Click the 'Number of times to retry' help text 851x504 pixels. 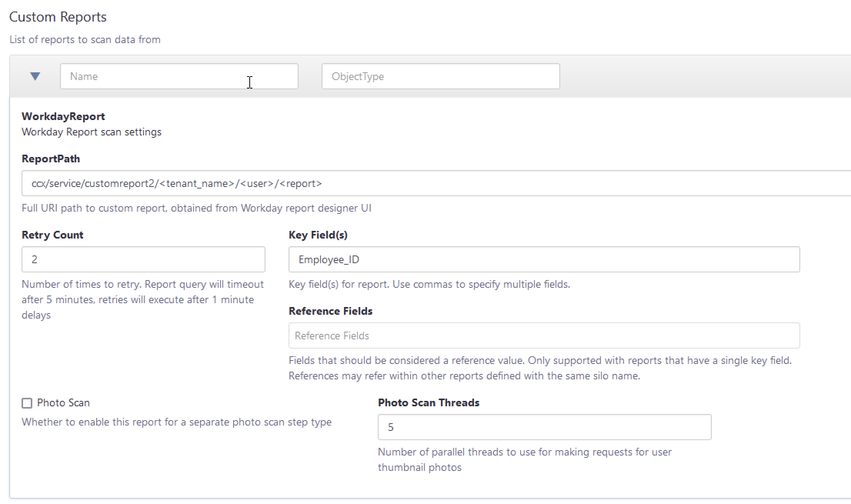(x=143, y=299)
